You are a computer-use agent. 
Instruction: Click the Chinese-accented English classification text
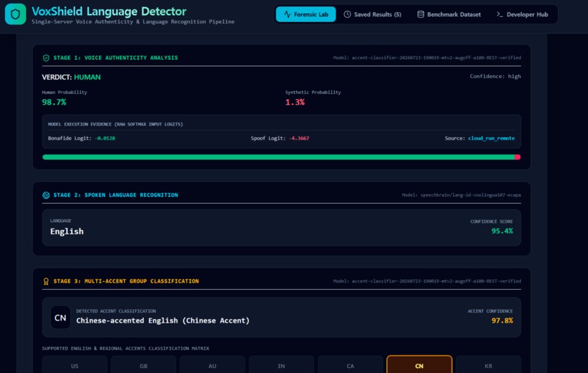point(163,320)
